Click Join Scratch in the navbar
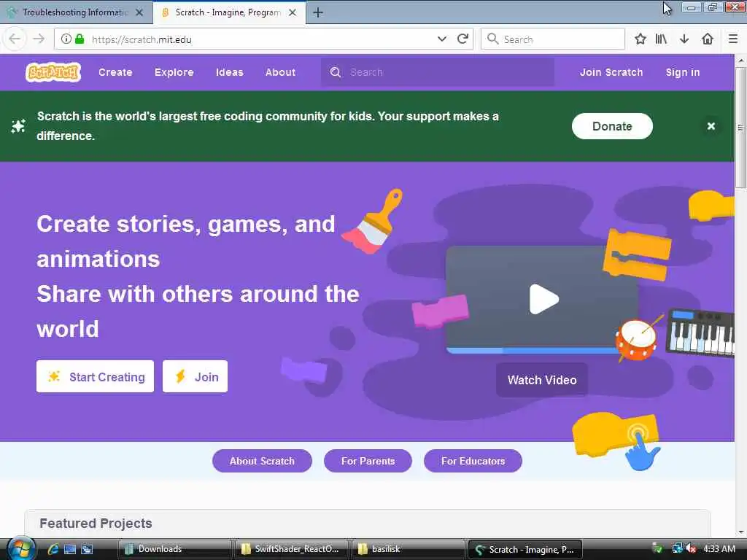 pos(611,72)
